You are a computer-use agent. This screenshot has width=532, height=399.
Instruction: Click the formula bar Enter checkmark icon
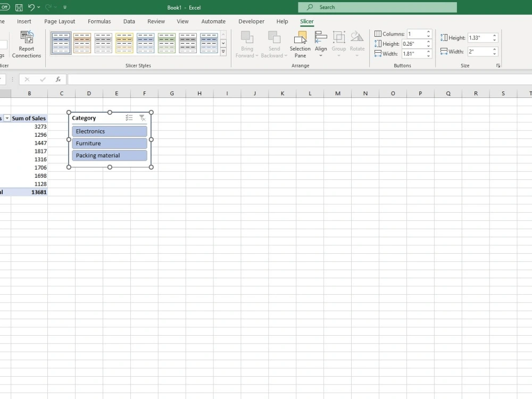(x=43, y=79)
